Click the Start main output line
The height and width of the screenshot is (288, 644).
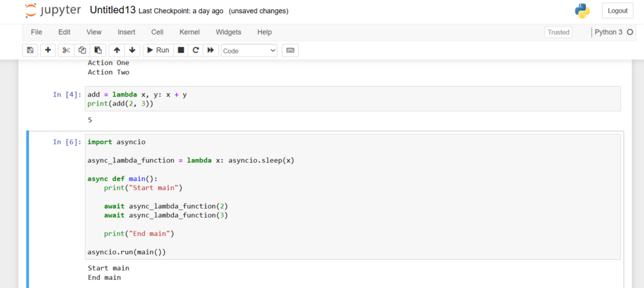(108, 268)
